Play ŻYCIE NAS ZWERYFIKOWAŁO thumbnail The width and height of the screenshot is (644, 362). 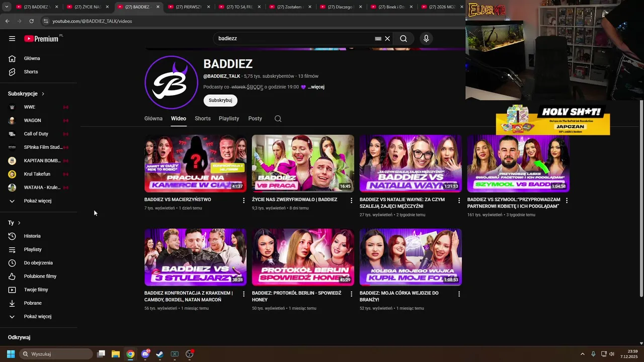tap(303, 163)
